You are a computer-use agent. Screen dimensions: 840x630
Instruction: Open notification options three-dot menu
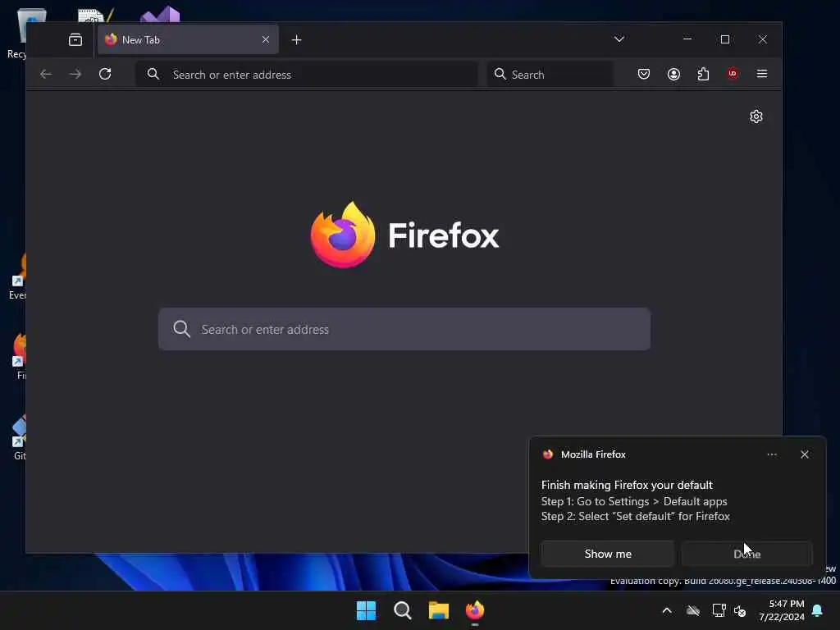point(771,454)
